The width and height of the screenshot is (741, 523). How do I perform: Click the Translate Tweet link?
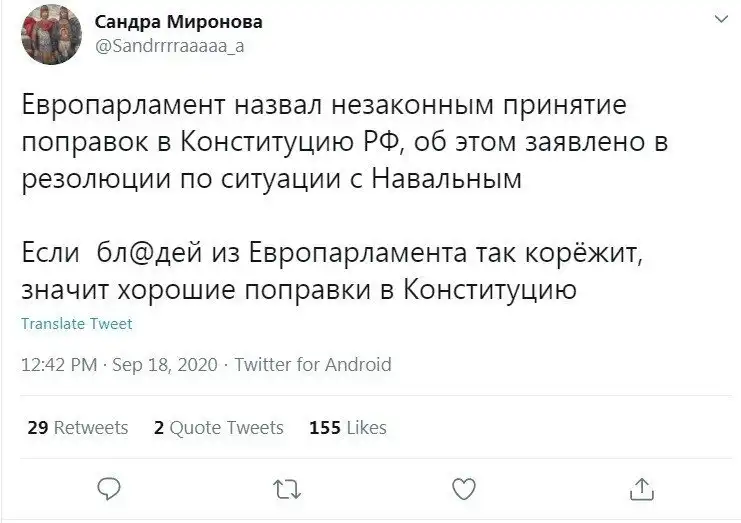point(76,324)
